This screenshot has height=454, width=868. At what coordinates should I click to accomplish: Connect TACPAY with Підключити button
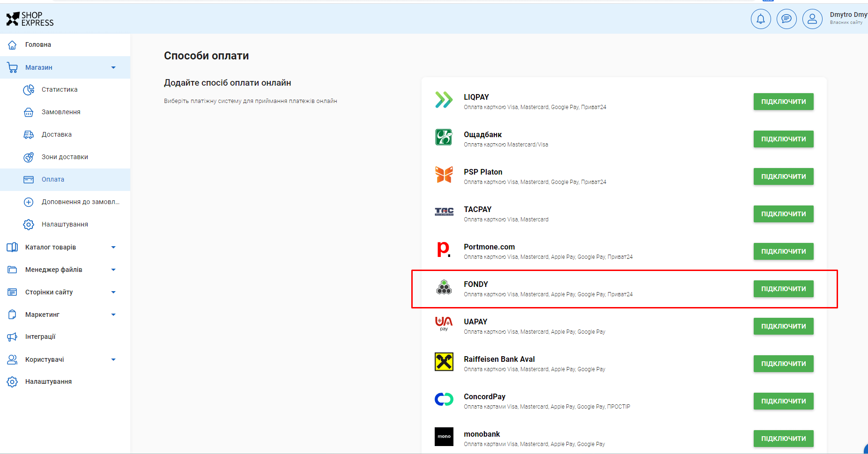[783, 214]
